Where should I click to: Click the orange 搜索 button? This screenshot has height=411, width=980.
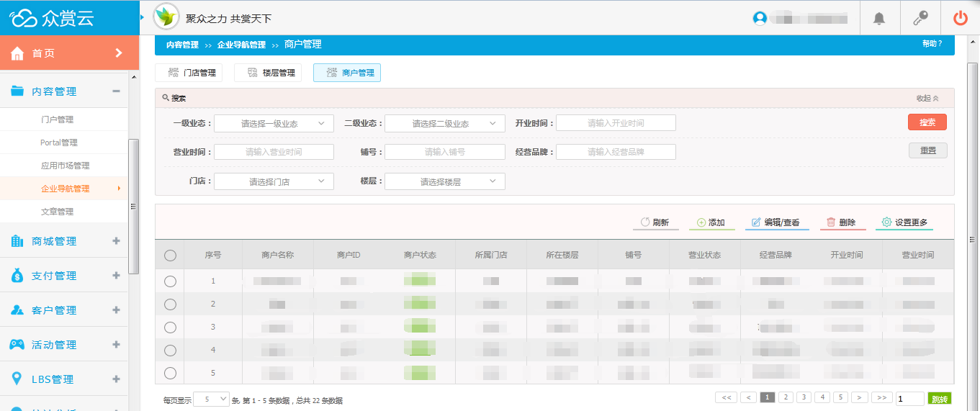[x=927, y=122]
